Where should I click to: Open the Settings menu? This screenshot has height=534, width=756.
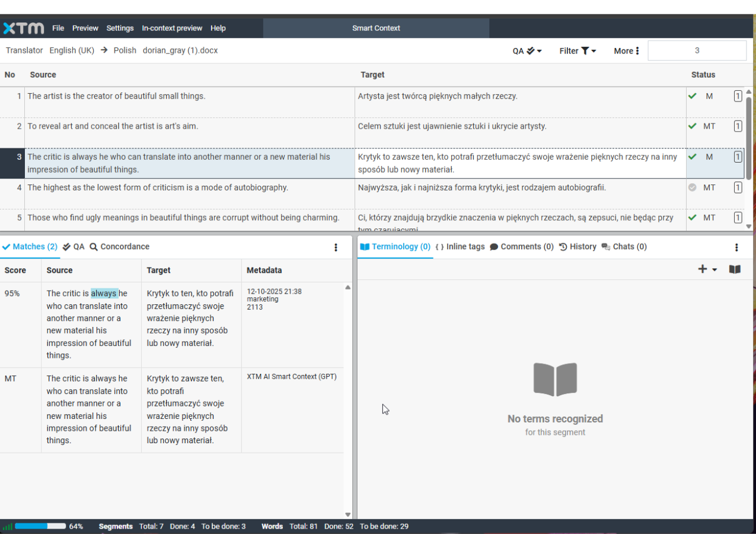coord(120,28)
